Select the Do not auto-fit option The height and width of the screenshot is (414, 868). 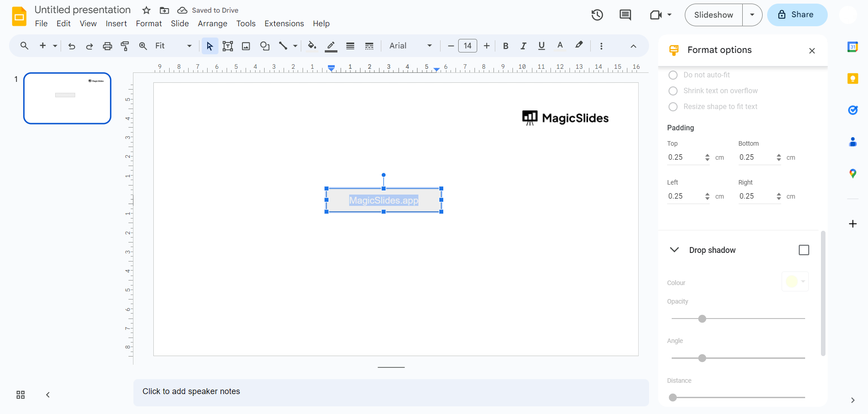[673, 75]
